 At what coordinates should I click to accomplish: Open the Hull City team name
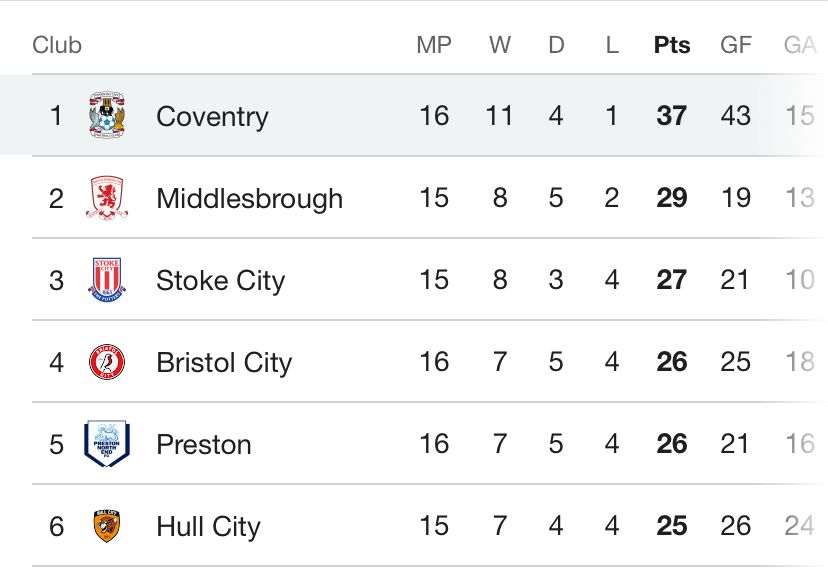[x=209, y=527]
